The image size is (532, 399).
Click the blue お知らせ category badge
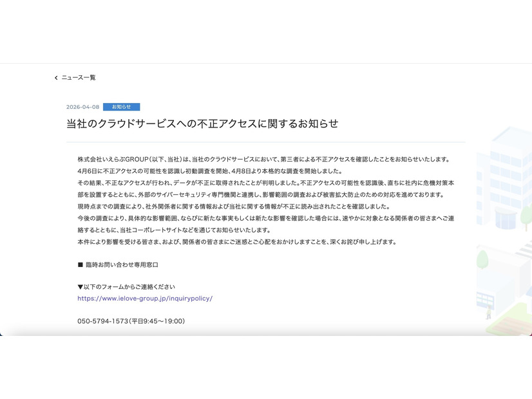coord(121,107)
